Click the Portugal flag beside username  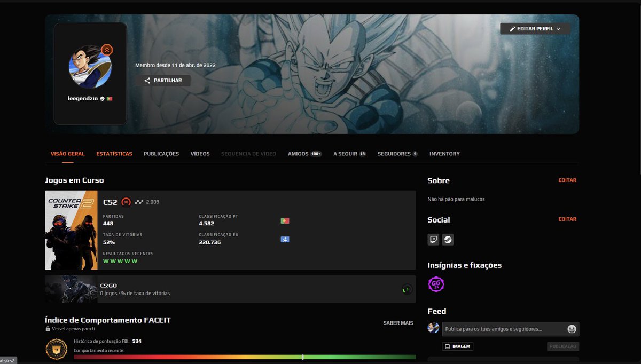click(109, 99)
